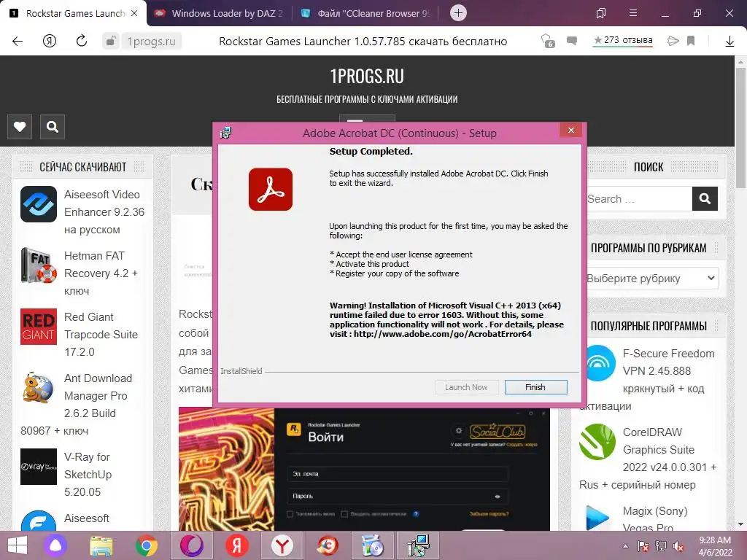Click the Red Giant logo thumbnail

[x=39, y=327]
